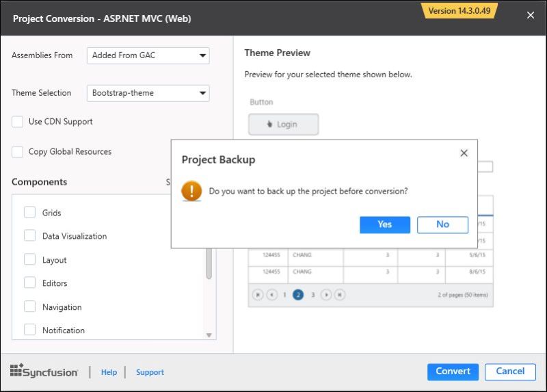Tick Copy Global Resources checkbox
547x392 pixels.
click(18, 152)
